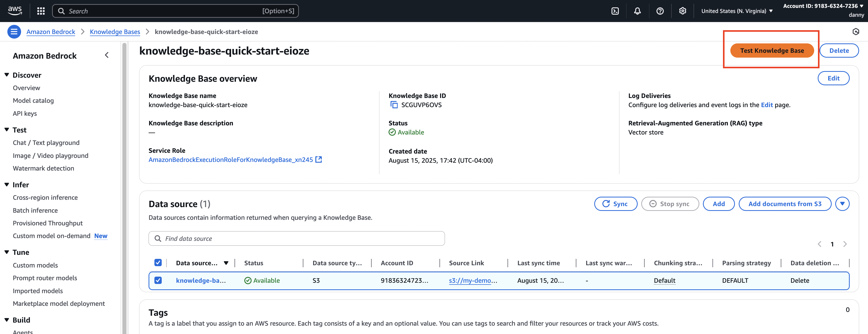Copy the Knowledge Base ID
The width and height of the screenshot is (868, 334).
pyautogui.click(x=394, y=105)
